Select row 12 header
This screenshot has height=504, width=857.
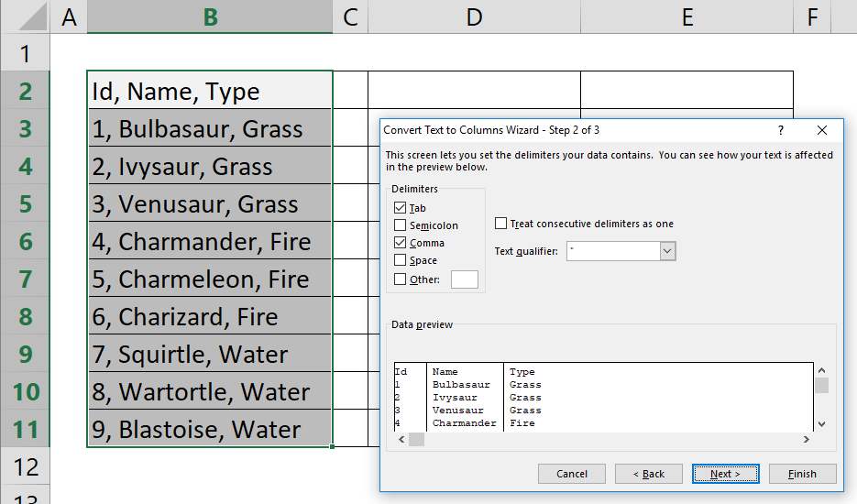coord(25,466)
